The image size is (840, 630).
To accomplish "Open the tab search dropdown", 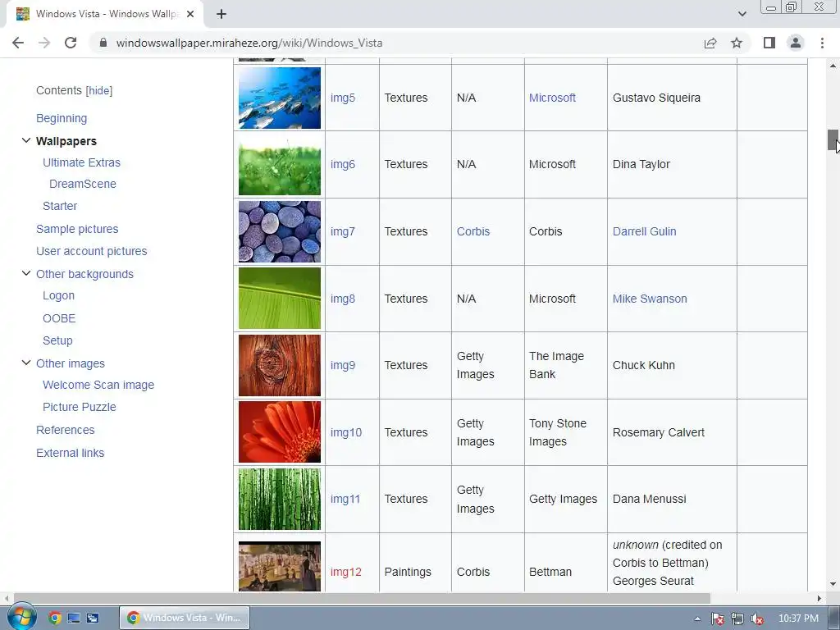I will tap(742, 14).
